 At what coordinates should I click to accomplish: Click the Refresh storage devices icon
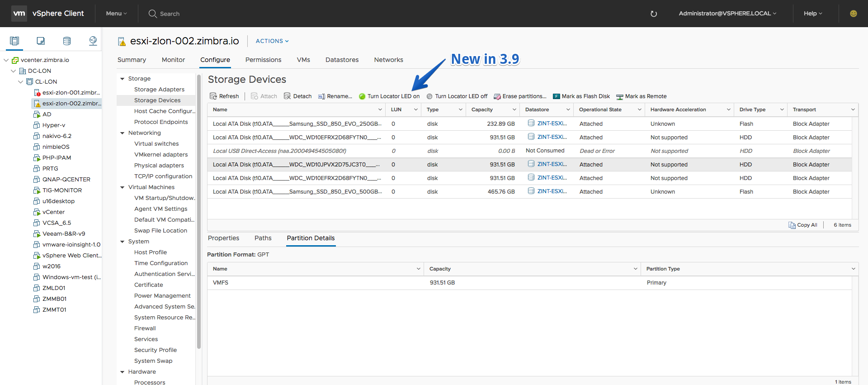(213, 96)
